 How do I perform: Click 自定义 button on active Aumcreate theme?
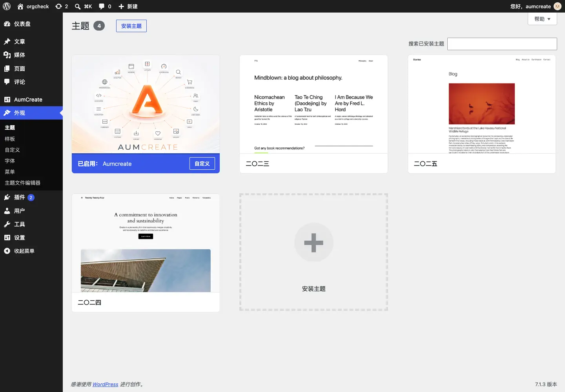tap(202, 163)
